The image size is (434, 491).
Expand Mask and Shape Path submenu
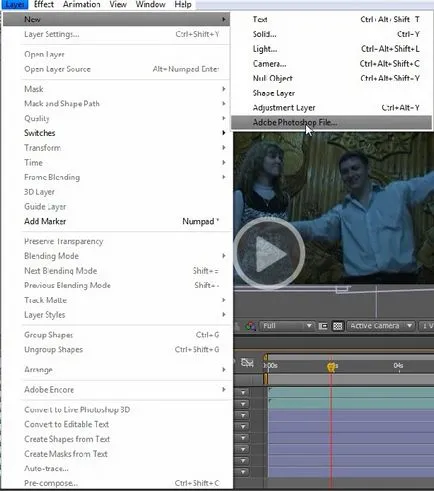pos(116,104)
